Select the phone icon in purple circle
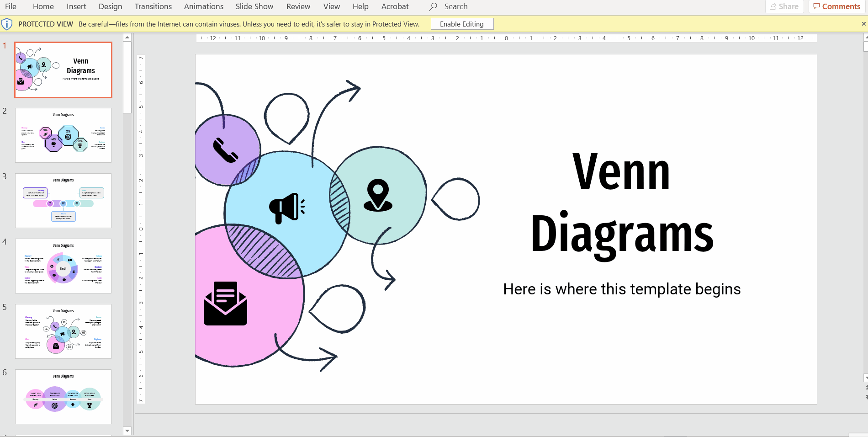 [225, 150]
